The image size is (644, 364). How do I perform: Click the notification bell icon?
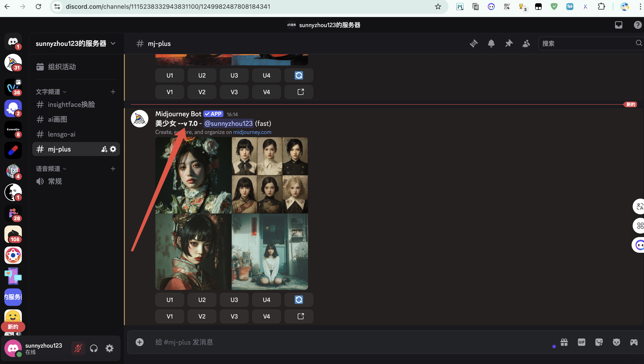tap(491, 43)
